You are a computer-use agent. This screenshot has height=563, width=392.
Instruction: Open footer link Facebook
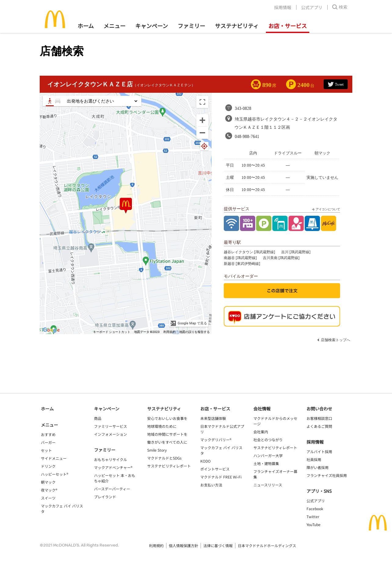tap(315, 509)
